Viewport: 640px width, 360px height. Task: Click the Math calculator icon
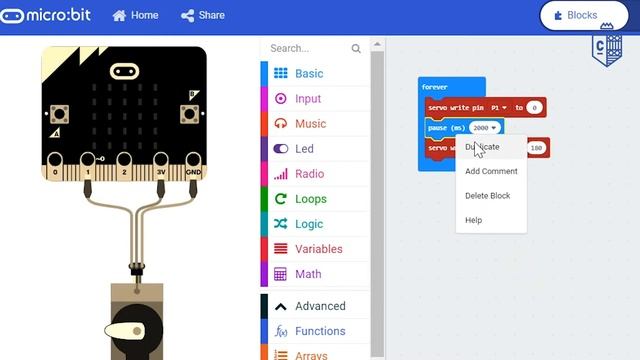click(280, 274)
